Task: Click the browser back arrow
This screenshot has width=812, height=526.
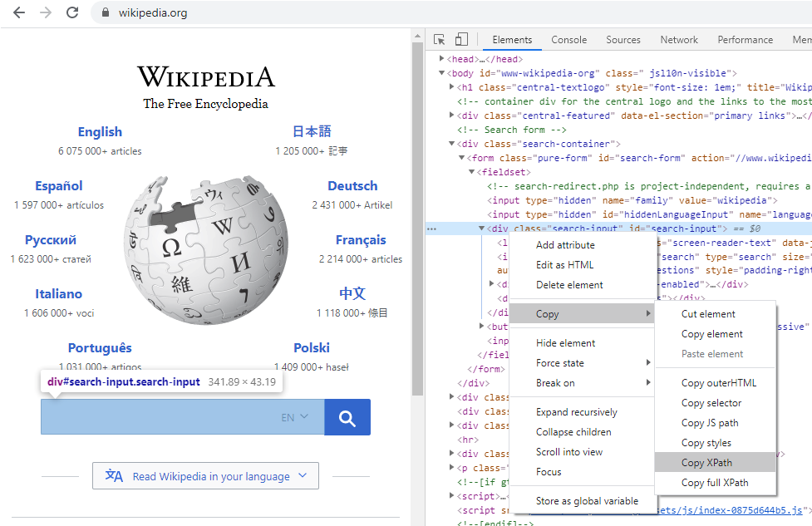Action: pos(18,12)
